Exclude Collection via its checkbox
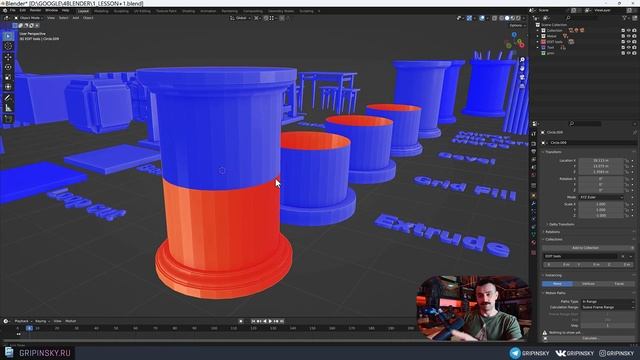The height and width of the screenshot is (360, 640). coord(623,31)
